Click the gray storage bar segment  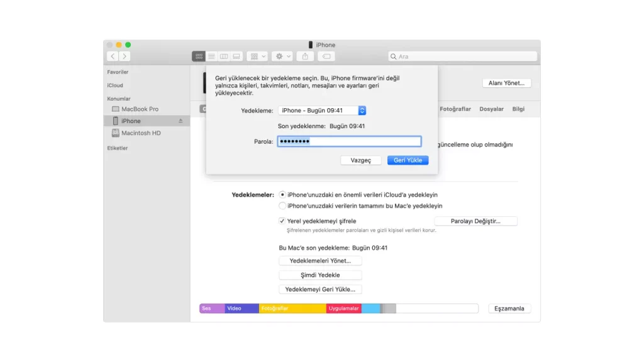click(x=388, y=308)
